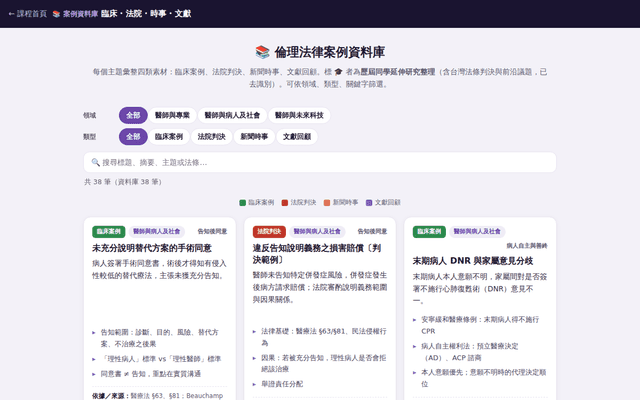Screen dimensions: 640x400
Task: Click purple 文獻回顧 legend swatch
Action: [x=369, y=202]
